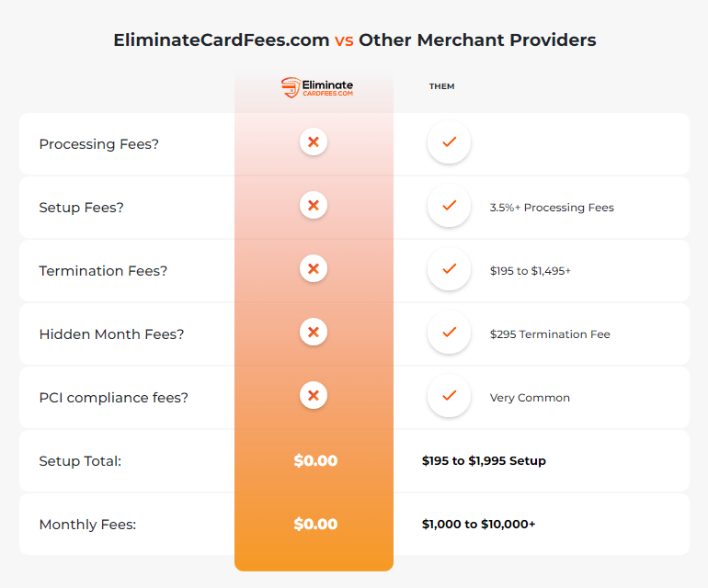This screenshot has height=588, width=708.
Task: Click the PCI compliance fees? label
Action: (x=113, y=398)
